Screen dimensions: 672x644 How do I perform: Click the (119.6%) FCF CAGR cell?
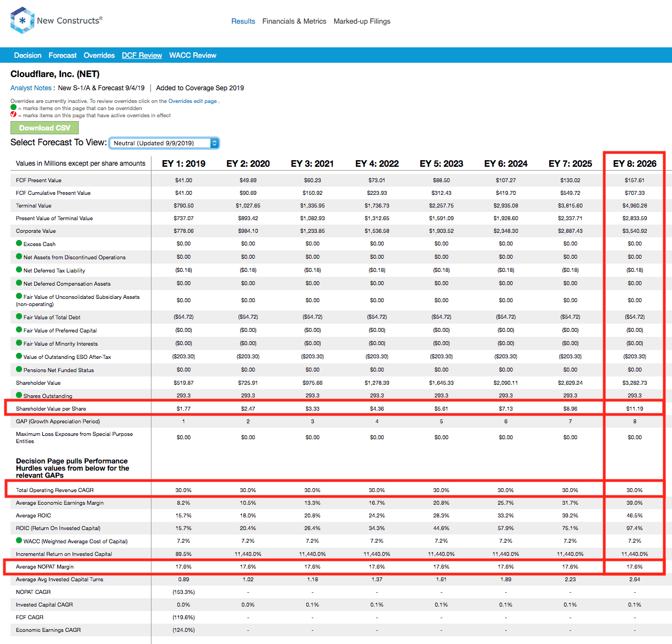183,618
